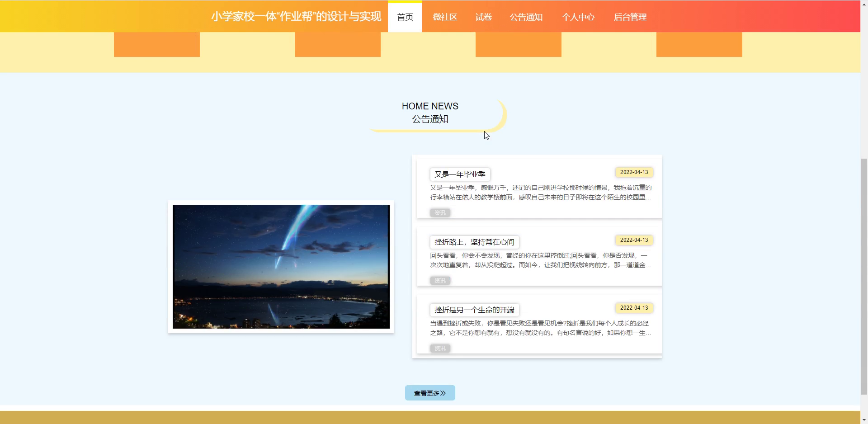
Task: Select 公告通知 in the top navigation
Action: 526,17
